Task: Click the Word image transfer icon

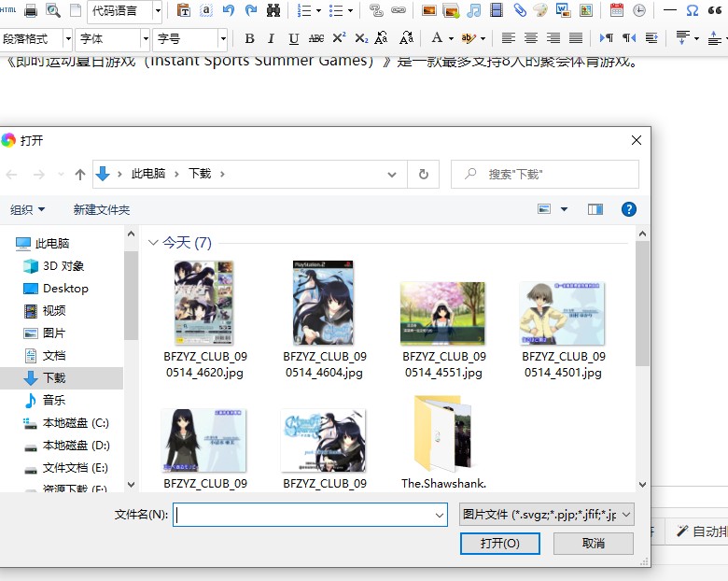Action: (563, 9)
